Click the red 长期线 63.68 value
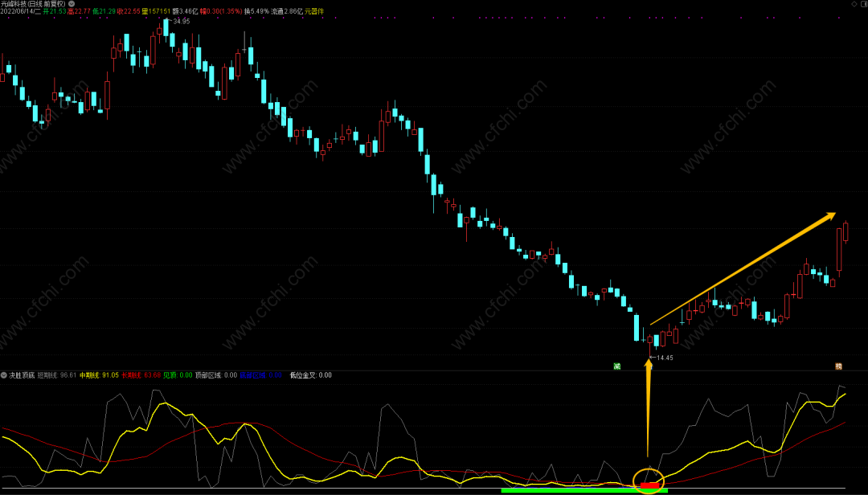The image size is (868, 495). point(141,374)
